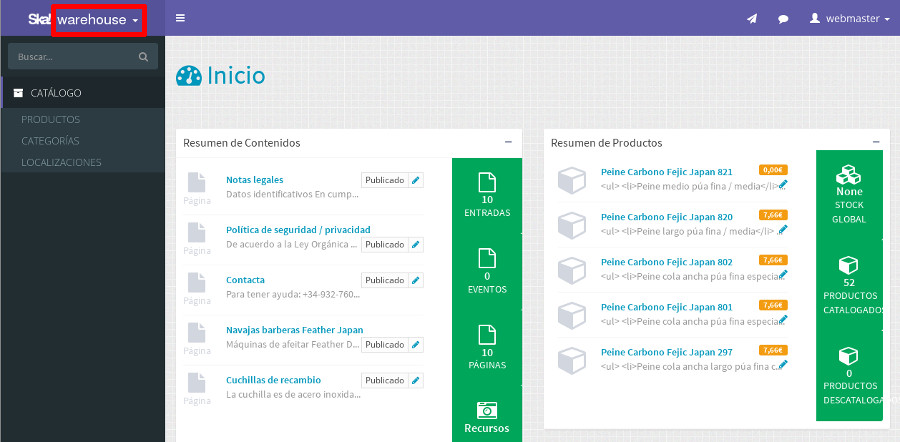
Task: Click the 0,00€ price badge
Action: pyautogui.click(x=773, y=170)
